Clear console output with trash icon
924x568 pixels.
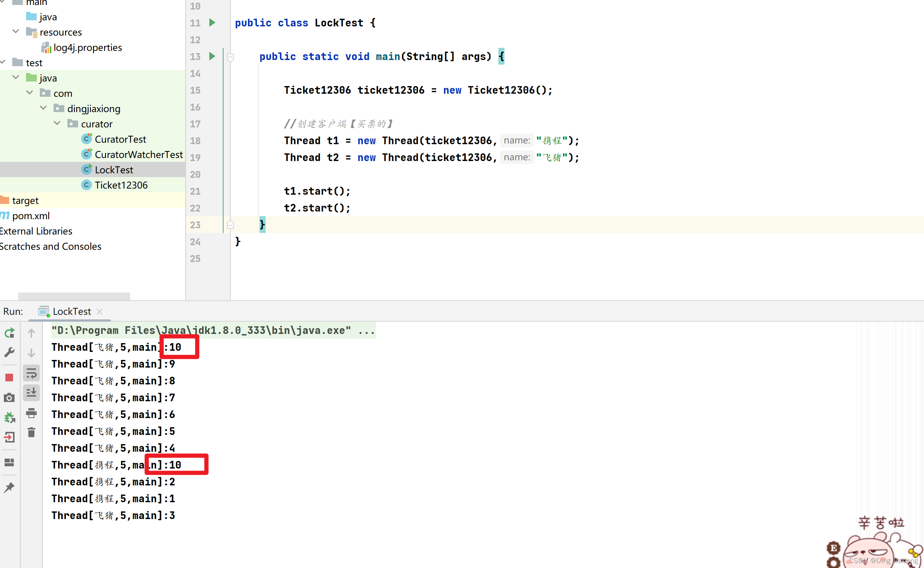tap(31, 433)
